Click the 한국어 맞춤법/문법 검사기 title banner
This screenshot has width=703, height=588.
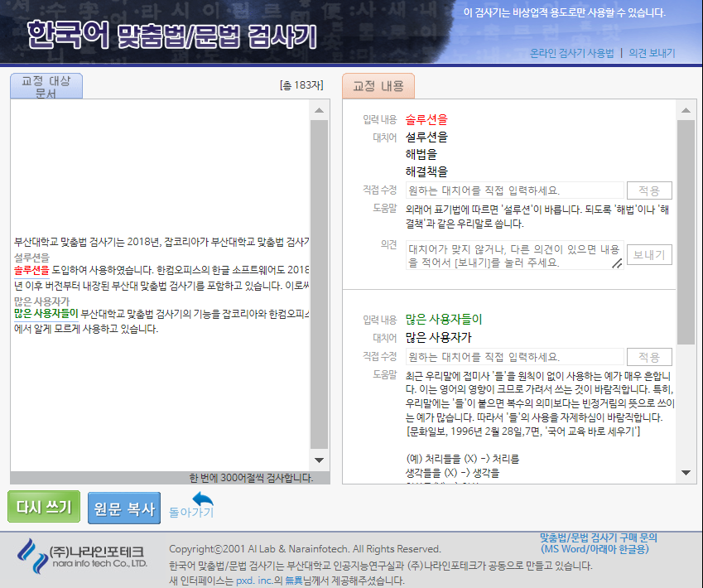point(171,36)
